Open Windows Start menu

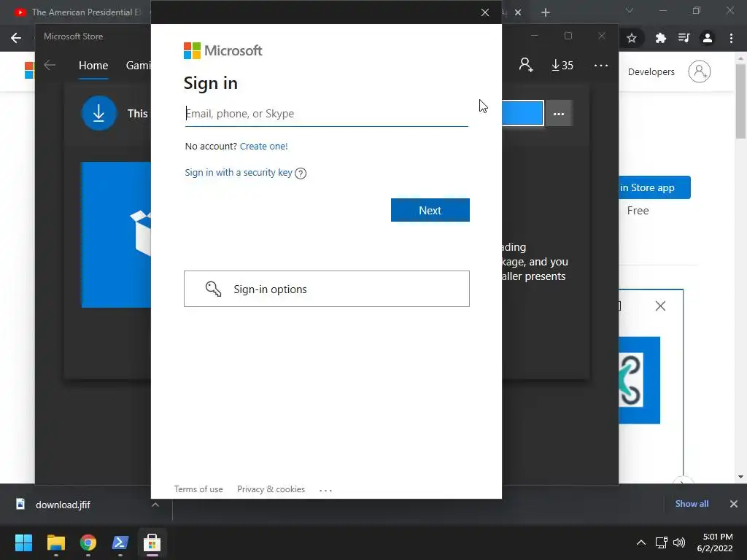[23, 542]
